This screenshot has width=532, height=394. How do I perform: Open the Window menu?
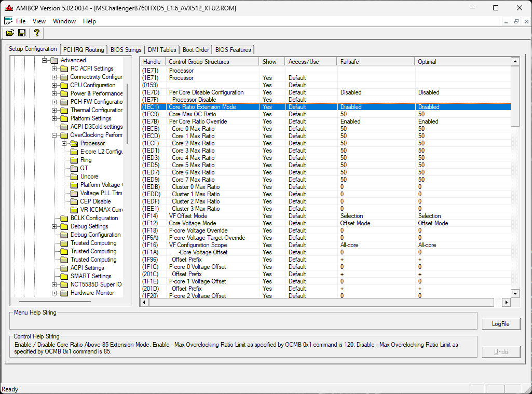(64, 21)
